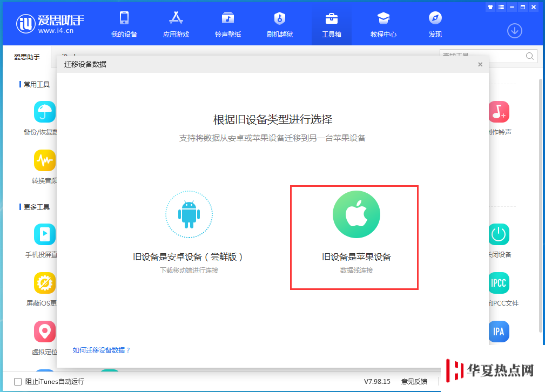The width and height of the screenshot is (545, 392).
Task: Click the 下载移动端进行连接 caption
Action: 189,271
